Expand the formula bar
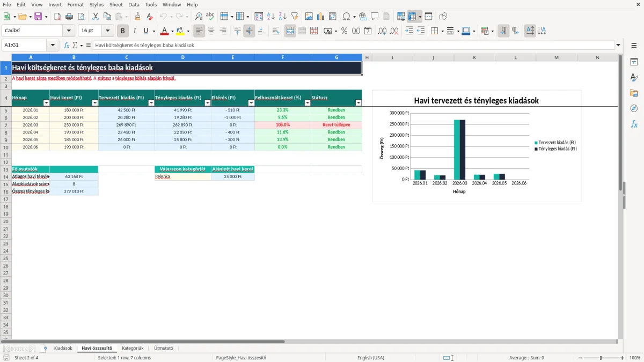Viewport: 644px width, 362px height. [618, 46]
